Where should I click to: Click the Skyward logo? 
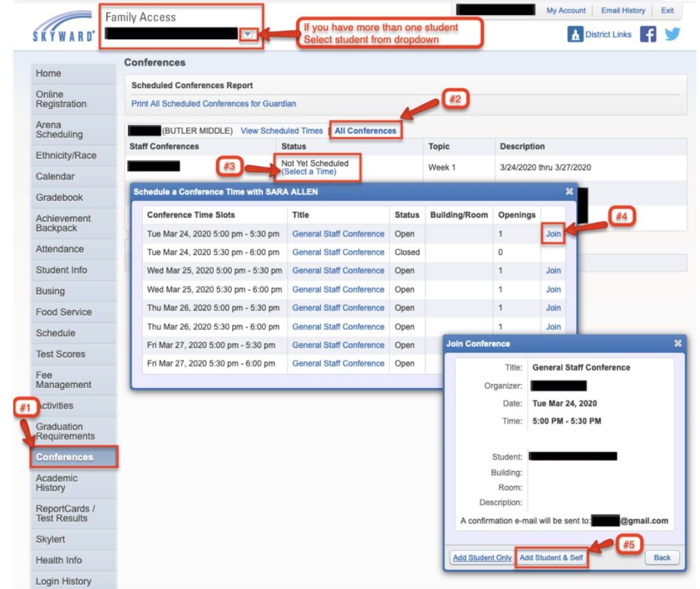pyautogui.click(x=64, y=27)
